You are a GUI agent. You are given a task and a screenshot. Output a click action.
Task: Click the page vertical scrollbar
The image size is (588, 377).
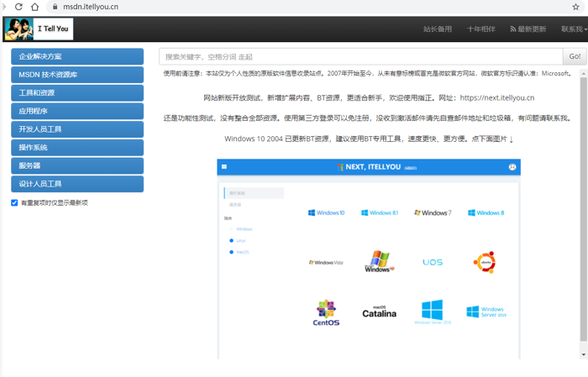coord(583,210)
